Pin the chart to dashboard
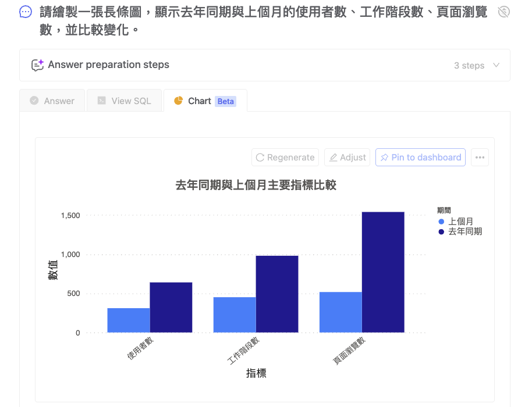Viewport: 532px width, 407px height. pos(420,157)
